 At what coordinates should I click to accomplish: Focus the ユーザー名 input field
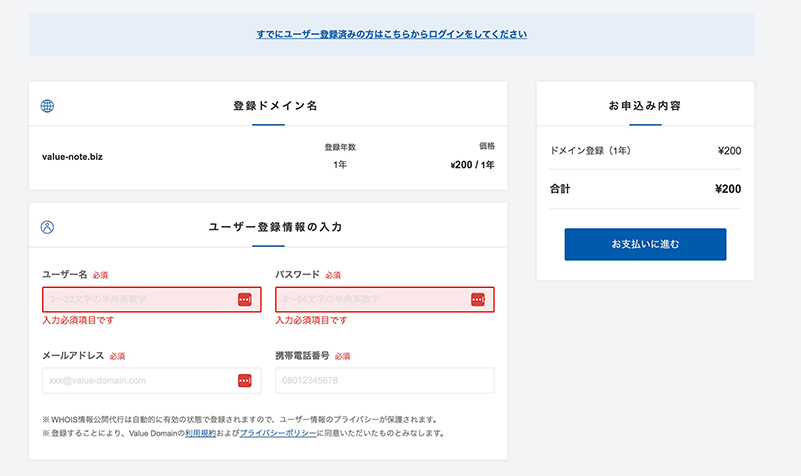coord(152,299)
